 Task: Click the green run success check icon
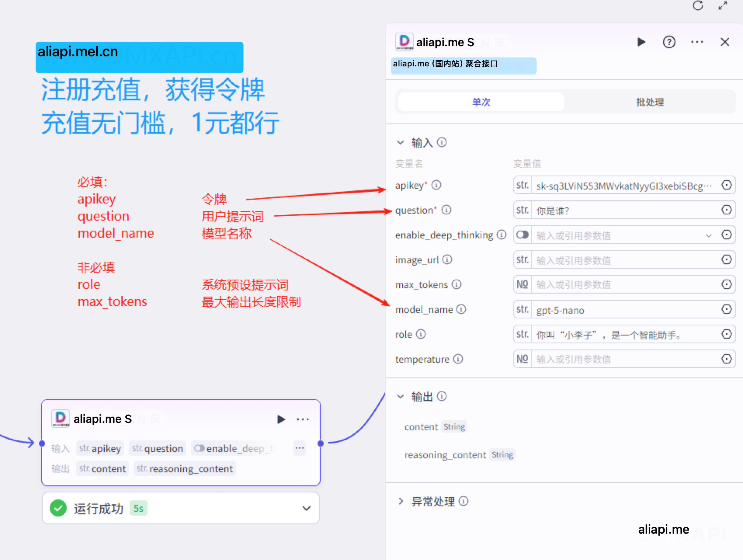(58, 508)
